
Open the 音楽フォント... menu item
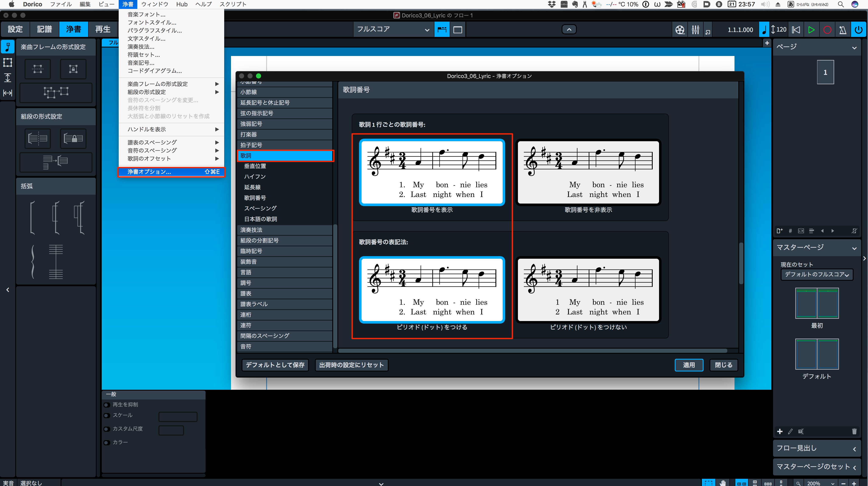click(171, 14)
